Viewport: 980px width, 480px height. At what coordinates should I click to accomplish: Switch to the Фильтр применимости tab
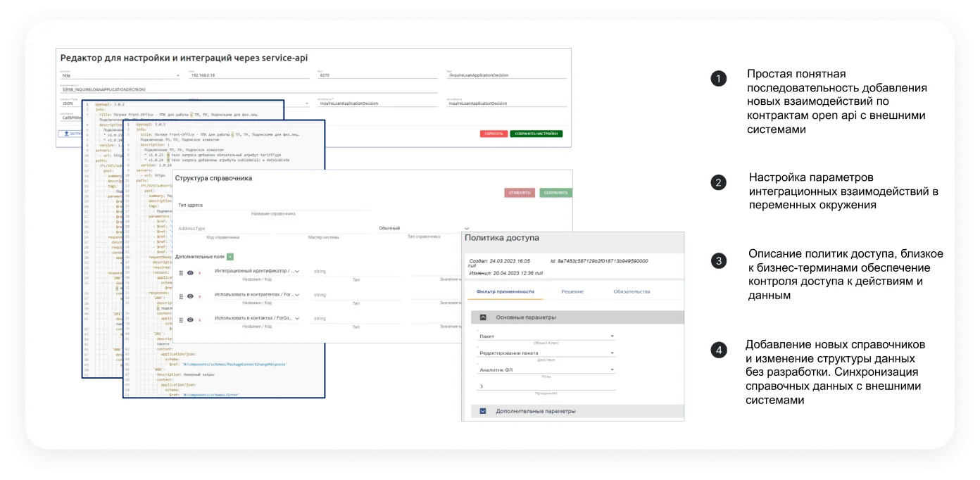click(505, 291)
